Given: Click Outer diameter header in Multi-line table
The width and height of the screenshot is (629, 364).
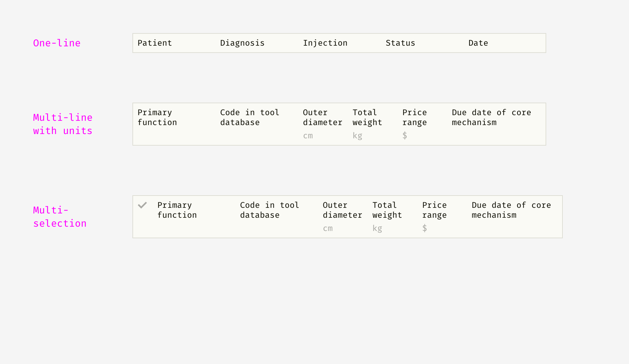Looking at the screenshot, I should [x=322, y=117].
